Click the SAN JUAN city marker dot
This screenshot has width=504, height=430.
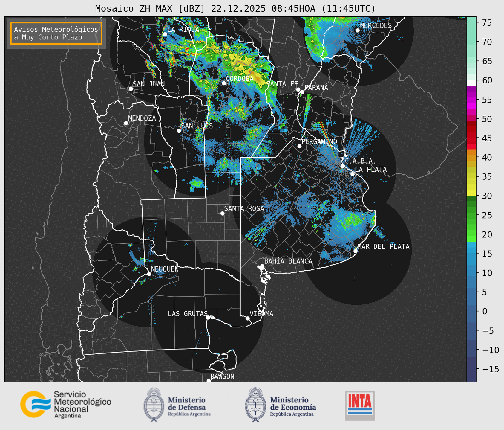pos(131,89)
